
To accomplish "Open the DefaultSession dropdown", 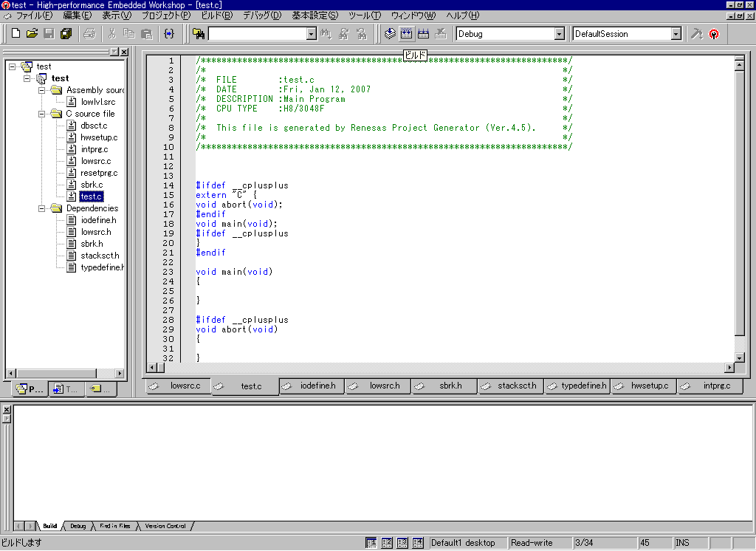I will pyautogui.click(x=676, y=34).
